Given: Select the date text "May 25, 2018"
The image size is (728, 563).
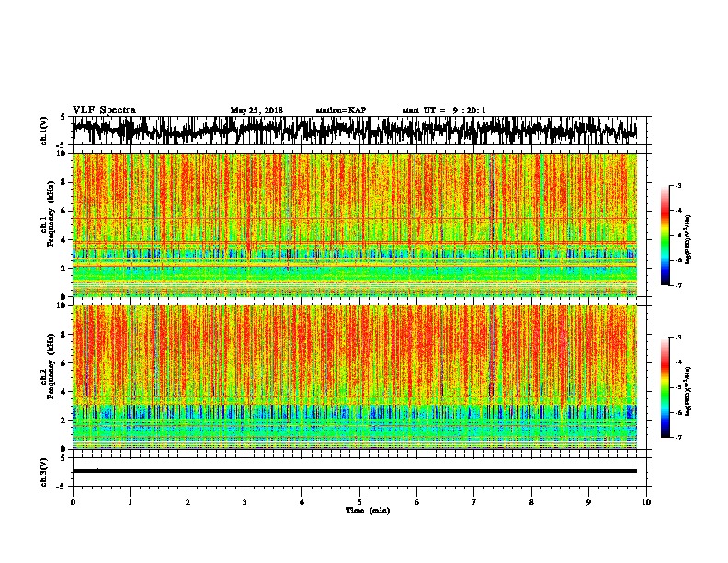Looking at the screenshot, I should tap(256, 110).
